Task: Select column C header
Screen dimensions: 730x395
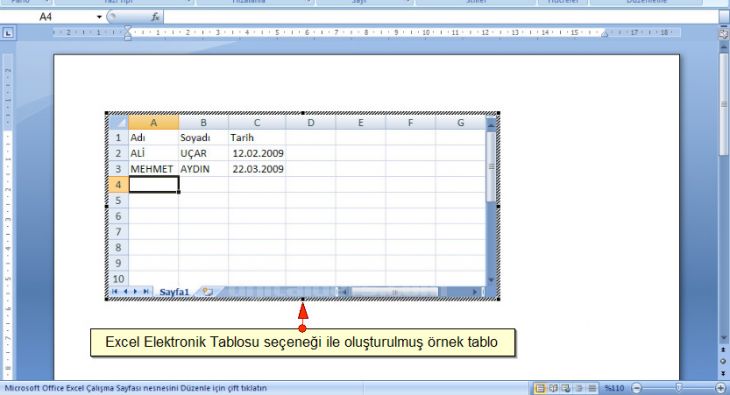Action: coord(257,123)
